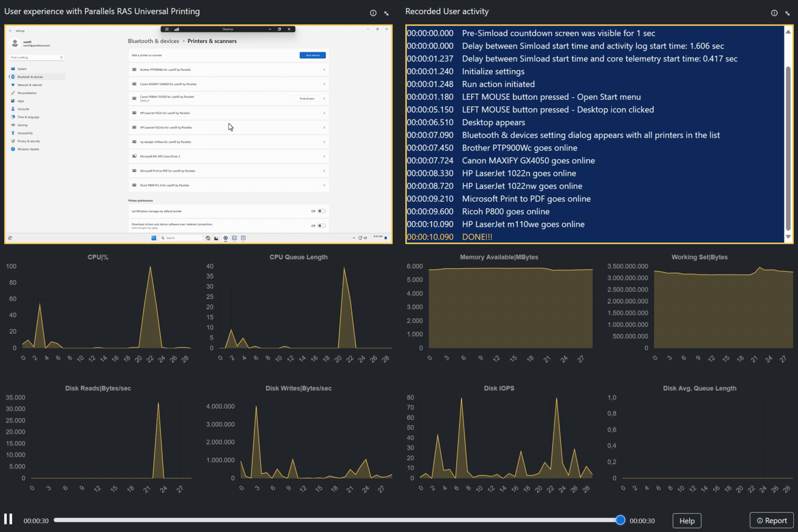Expand the HP LaserJet 1022n row chevron
This screenshot has height=532, width=798.
tap(324, 113)
